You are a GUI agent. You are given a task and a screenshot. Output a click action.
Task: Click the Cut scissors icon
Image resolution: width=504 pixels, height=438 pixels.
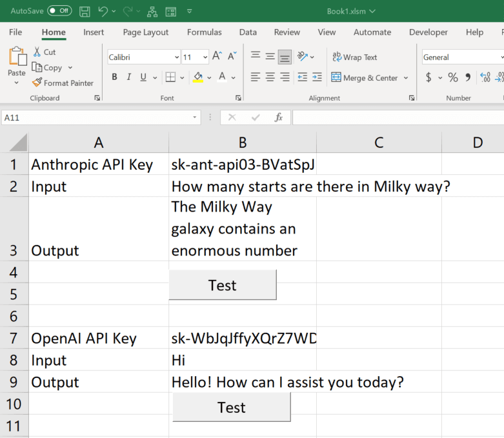pyautogui.click(x=36, y=52)
